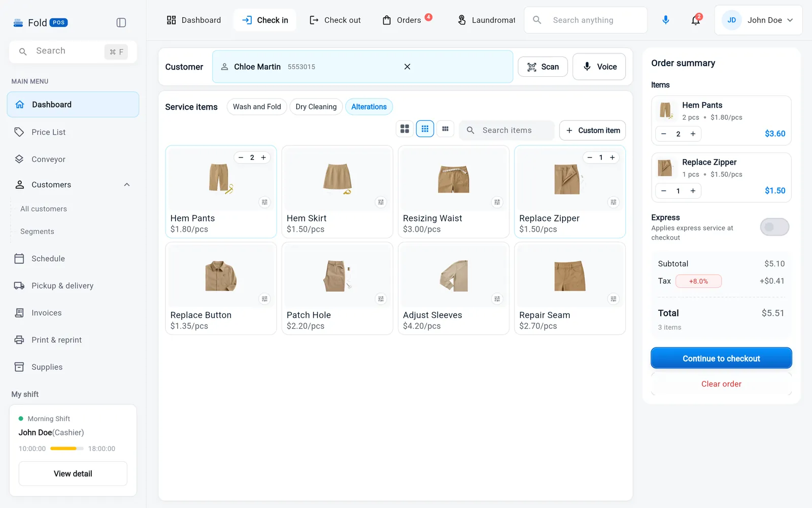Switch to large grid view
This screenshot has height=508, width=812.
[x=404, y=129]
